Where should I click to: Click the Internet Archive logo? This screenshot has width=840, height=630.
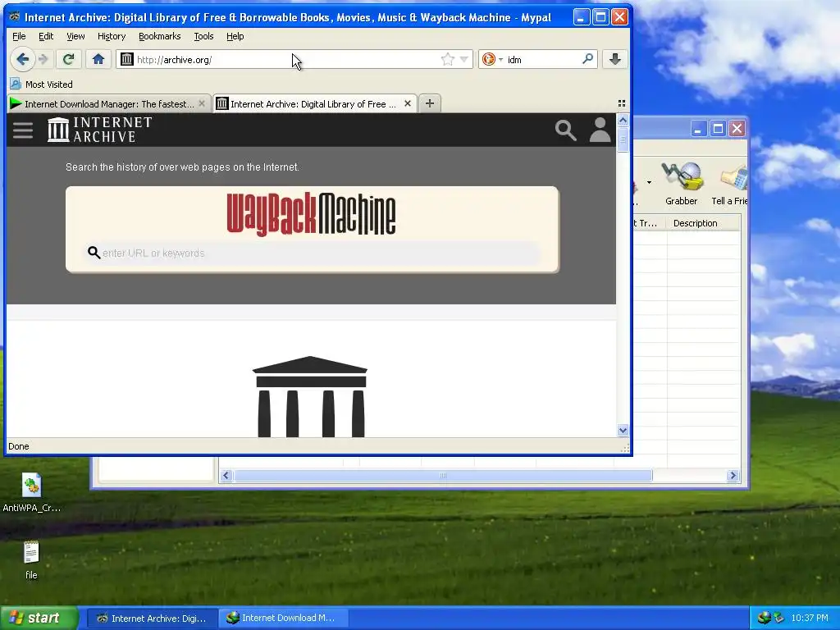(99, 130)
